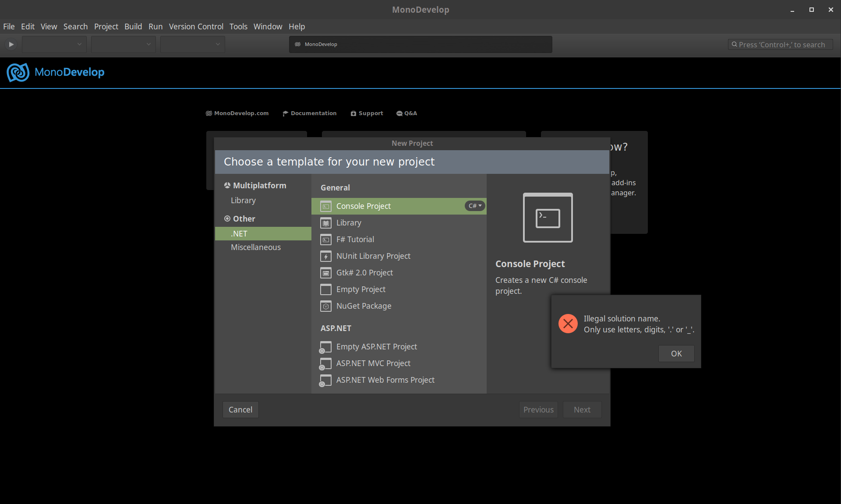Cancel the New Project dialog
841x504 pixels.
click(x=240, y=409)
